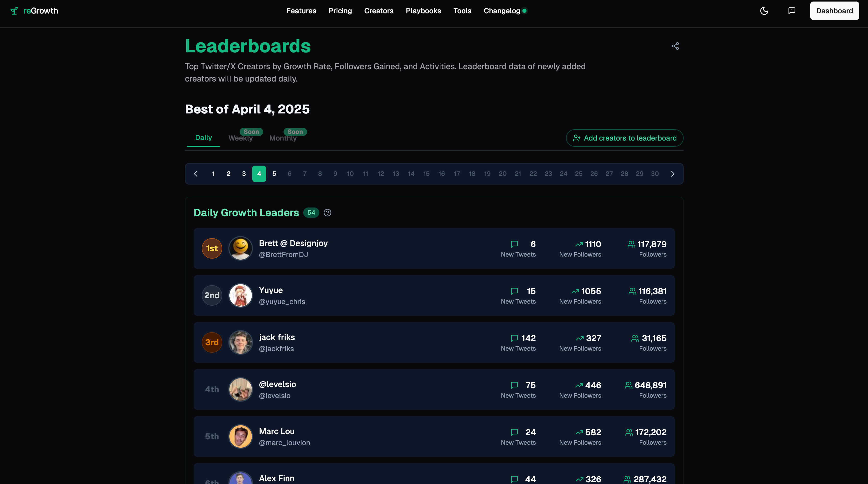The image size is (868, 484).
Task: Go to previous dates with left chevron
Action: (196, 174)
